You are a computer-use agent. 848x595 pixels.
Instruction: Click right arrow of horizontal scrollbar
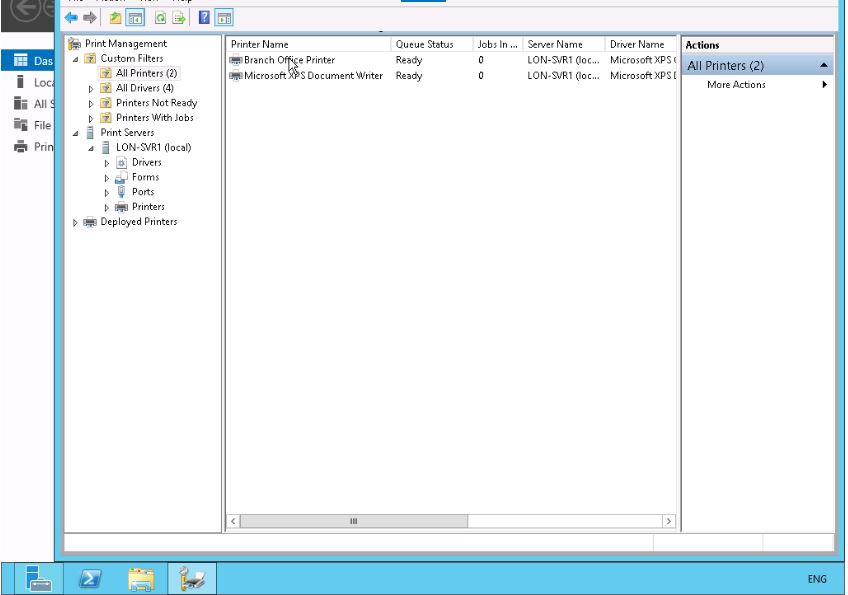click(669, 521)
